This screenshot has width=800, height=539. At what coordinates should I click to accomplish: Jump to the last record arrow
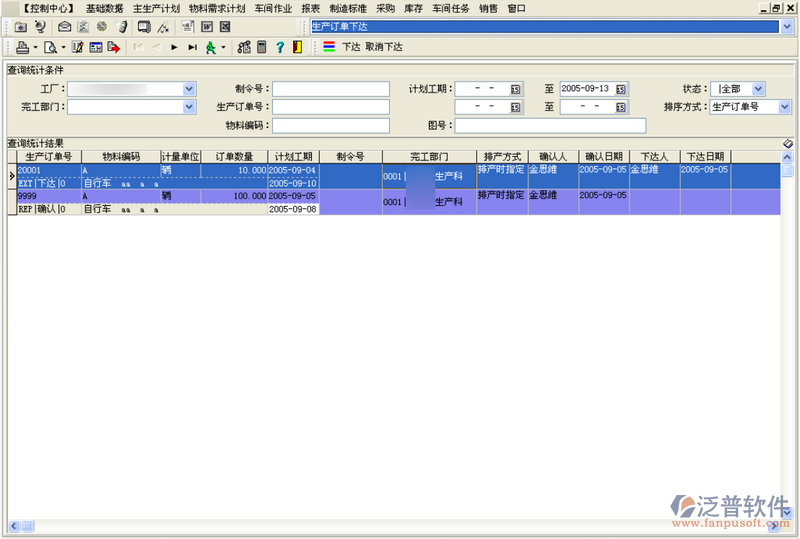click(192, 47)
